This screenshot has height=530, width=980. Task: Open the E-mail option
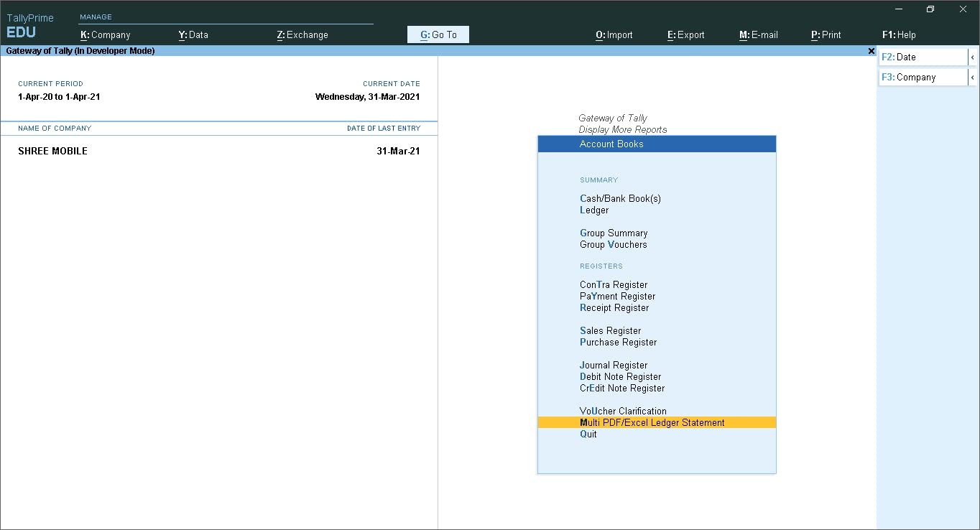coord(758,34)
